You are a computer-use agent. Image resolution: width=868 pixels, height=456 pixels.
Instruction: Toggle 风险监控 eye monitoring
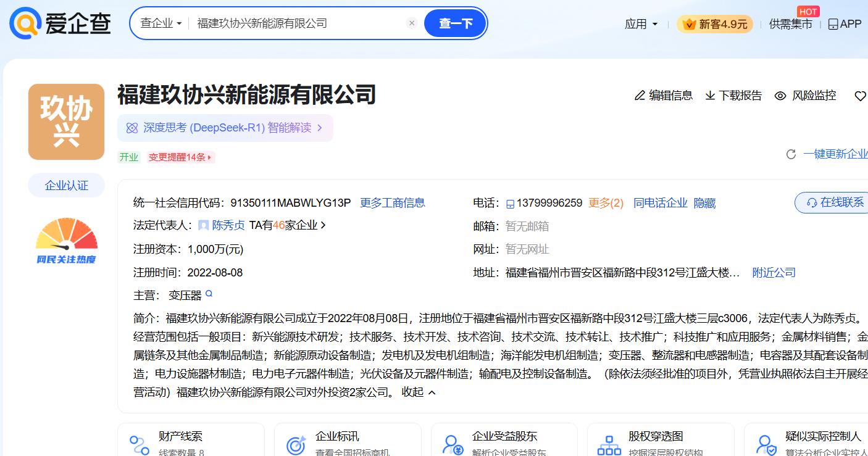pos(780,96)
